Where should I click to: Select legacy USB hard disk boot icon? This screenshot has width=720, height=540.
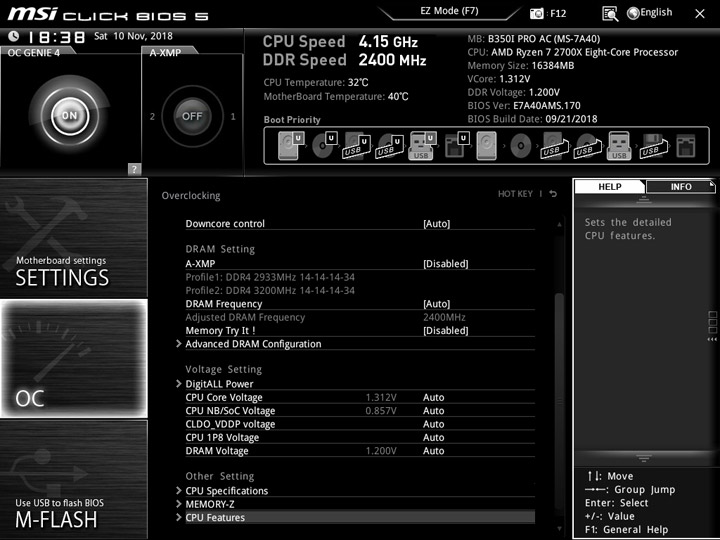pos(554,146)
